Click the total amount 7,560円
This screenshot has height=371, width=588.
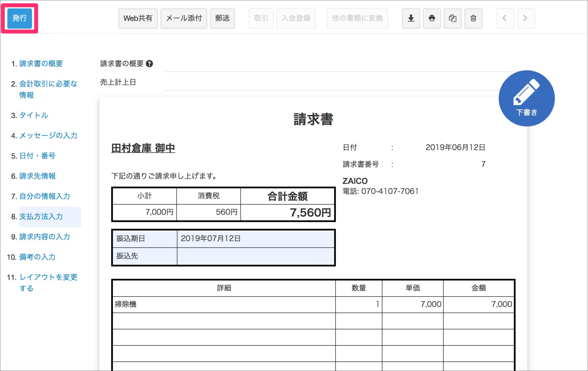[x=310, y=213]
